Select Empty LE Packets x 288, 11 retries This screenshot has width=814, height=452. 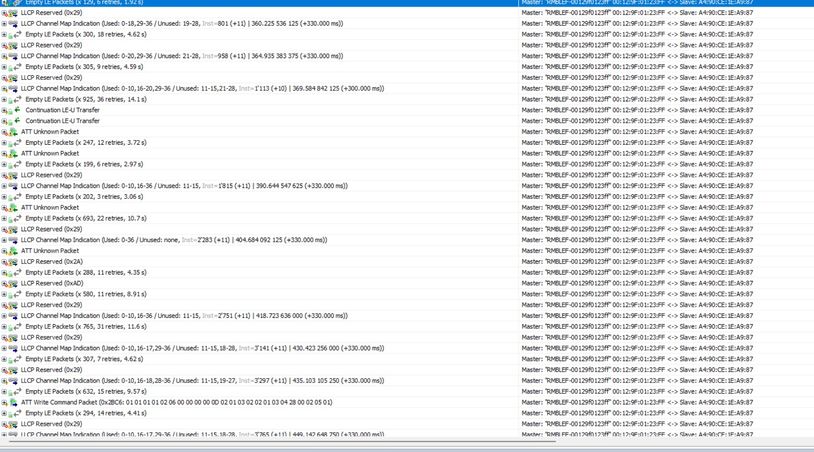click(x=86, y=272)
